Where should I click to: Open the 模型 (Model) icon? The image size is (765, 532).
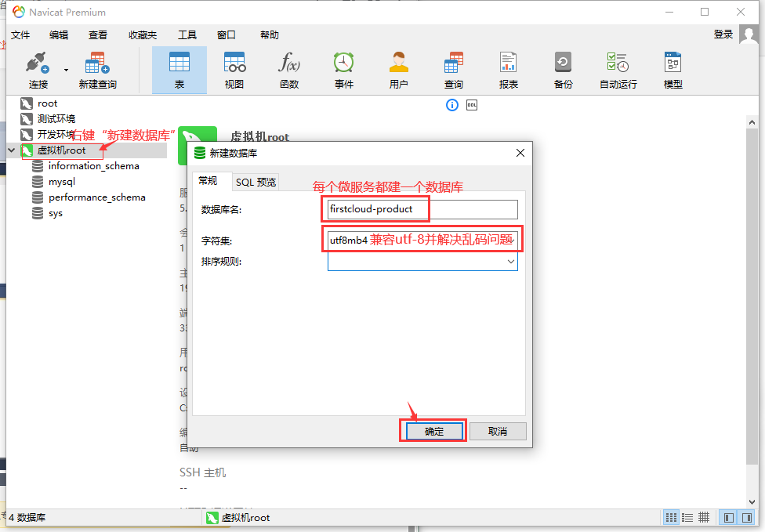pos(672,69)
